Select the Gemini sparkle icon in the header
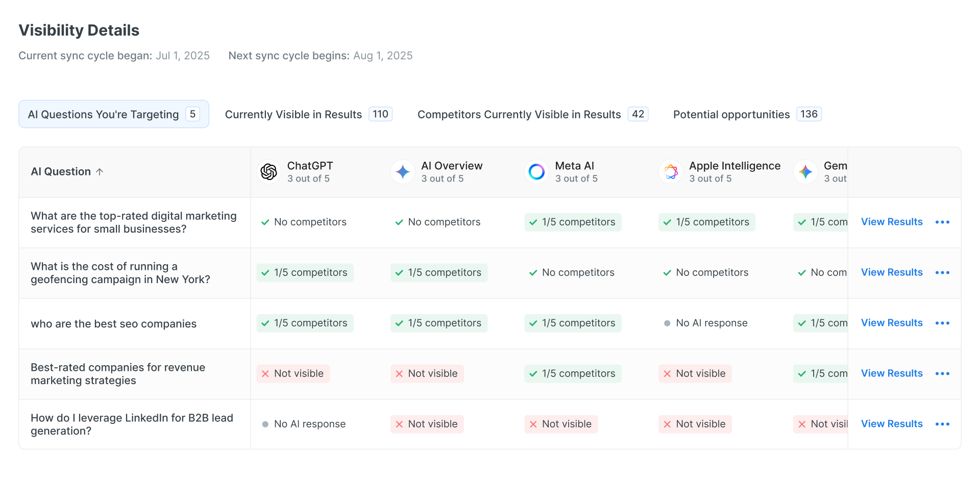The image size is (980, 480). 805,171
